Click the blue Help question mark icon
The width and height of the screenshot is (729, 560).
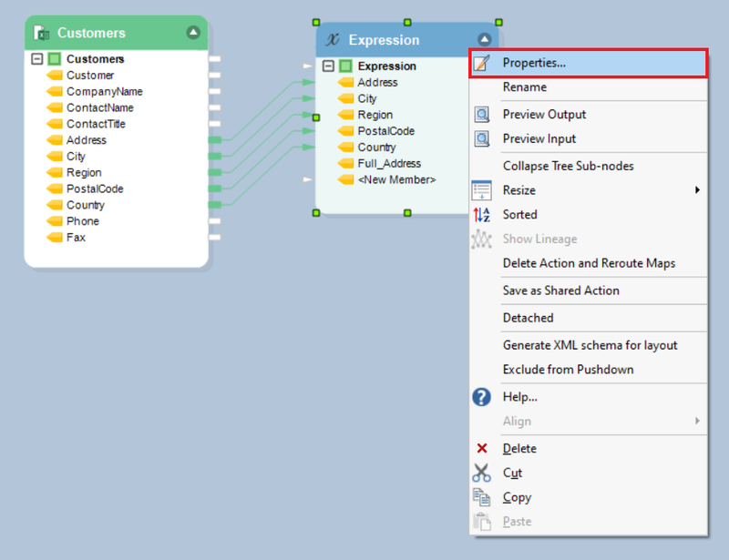(482, 397)
